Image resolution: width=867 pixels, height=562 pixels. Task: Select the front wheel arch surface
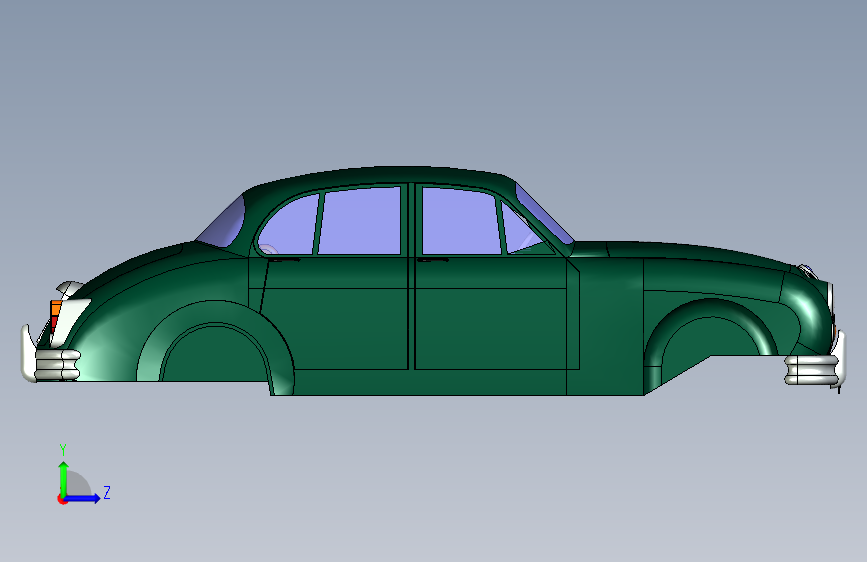click(x=711, y=310)
